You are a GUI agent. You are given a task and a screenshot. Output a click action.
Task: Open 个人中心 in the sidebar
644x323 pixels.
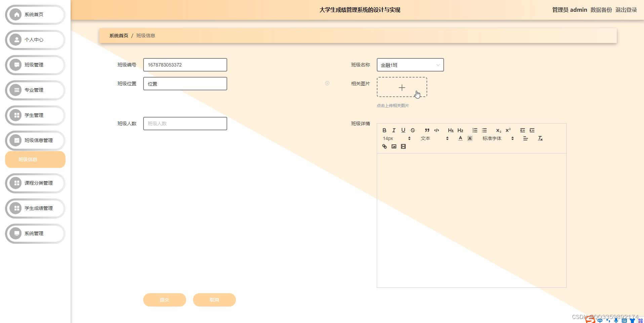click(x=35, y=40)
